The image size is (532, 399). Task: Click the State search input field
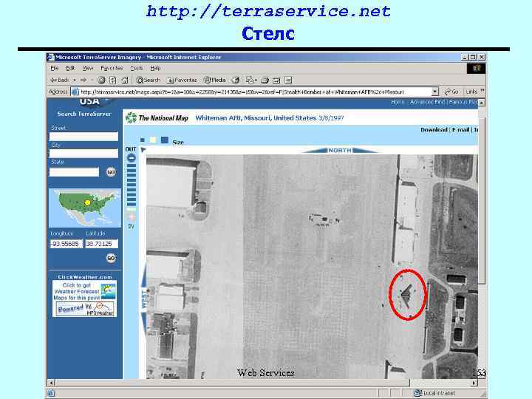click(74, 172)
